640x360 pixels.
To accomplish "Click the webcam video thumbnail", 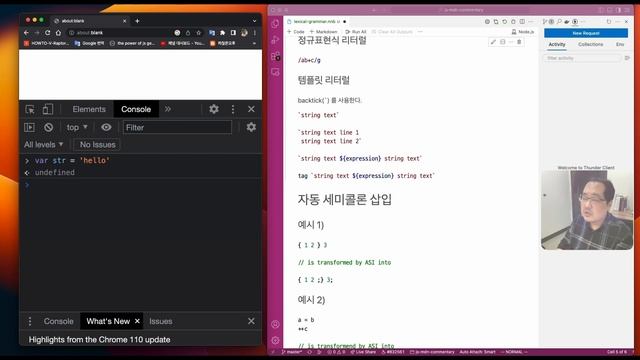I will coord(587,210).
